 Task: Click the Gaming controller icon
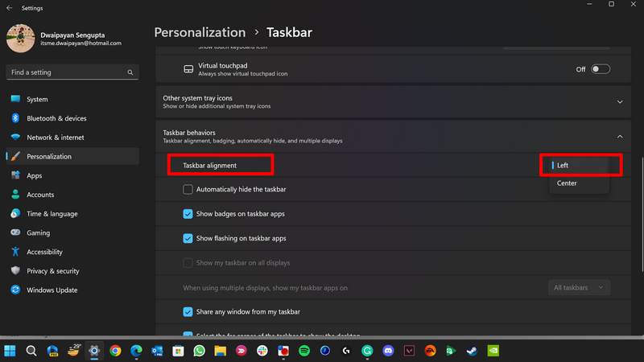point(15,233)
